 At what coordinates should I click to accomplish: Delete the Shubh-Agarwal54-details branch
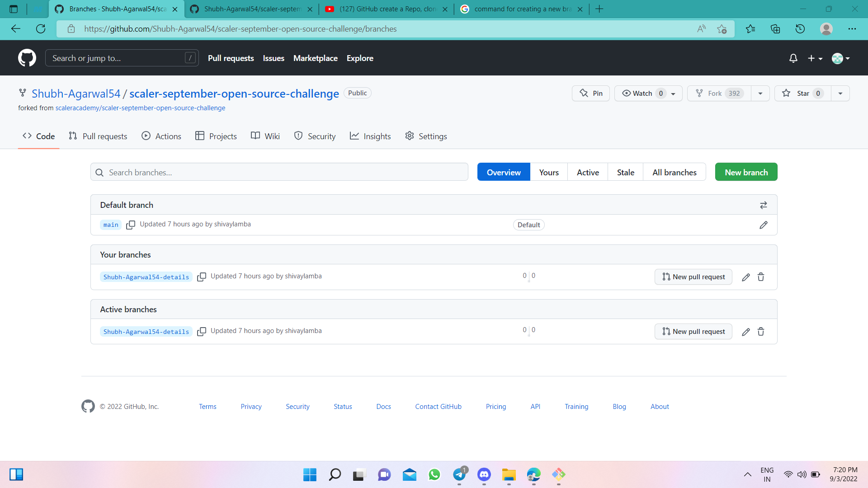click(x=761, y=277)
